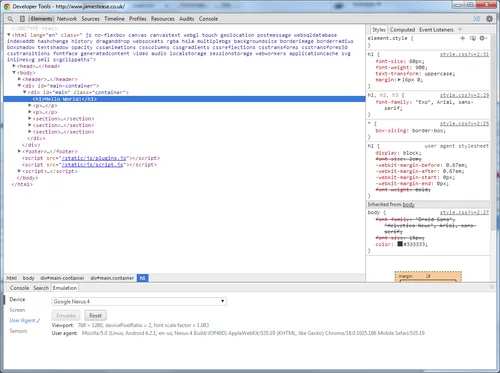
Task: Open the Audits panel
Action: pos(187,19)
